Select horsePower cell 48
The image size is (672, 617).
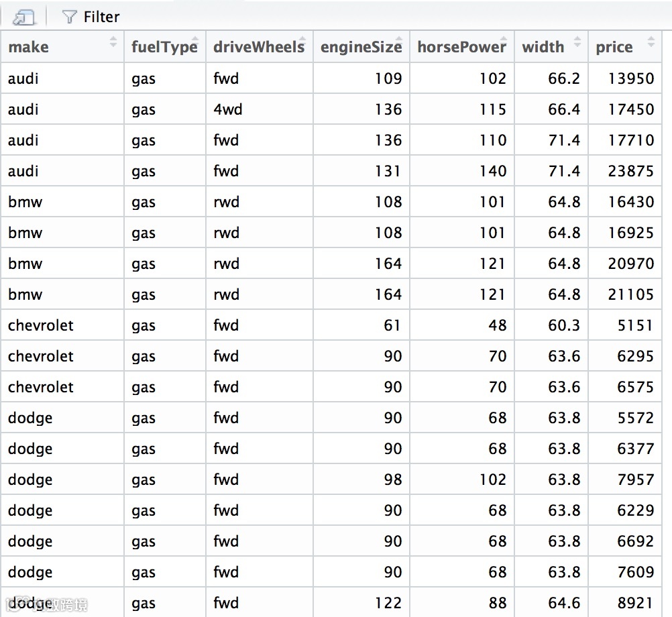coord(463,325)
